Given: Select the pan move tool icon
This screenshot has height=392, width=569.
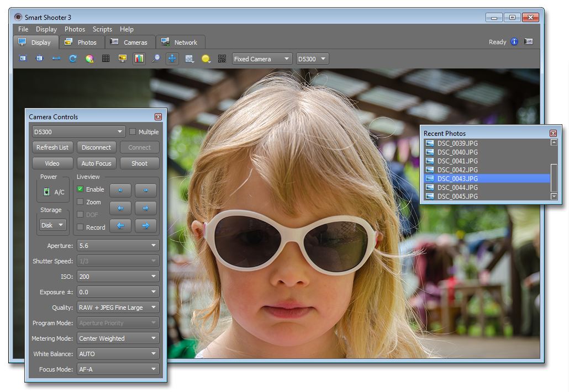Looking at the screenshot, I should click(x=172, y=59).
